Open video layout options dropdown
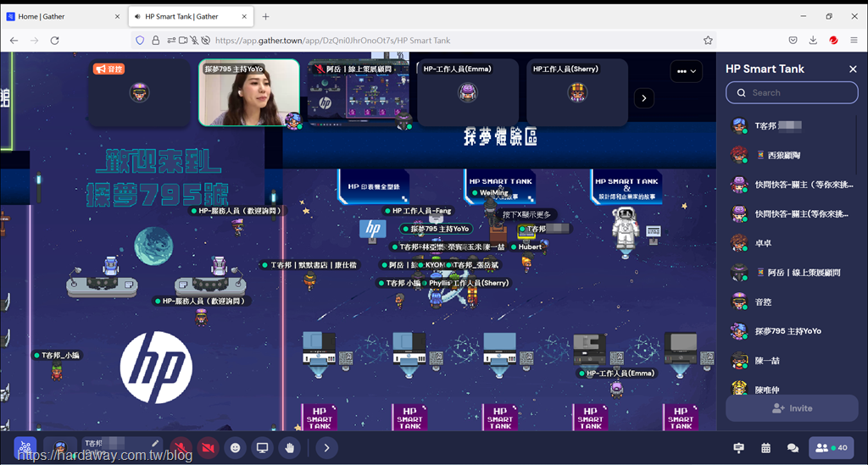868x465 pixels. coord(687,71)
